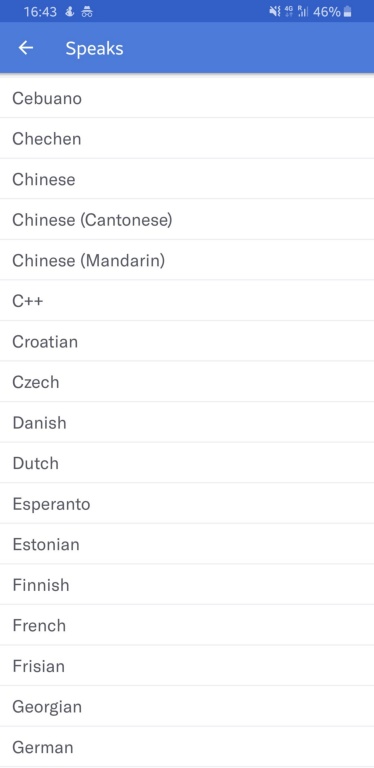Select German language
The image size is (374, 768).
point(187,747)
